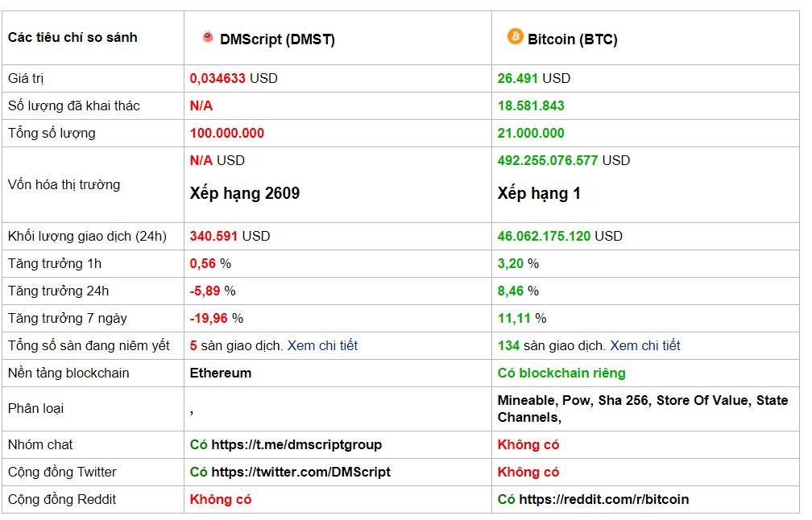Click the Tăng trưởng 7 ngày row label
This screenshot has height=520, width=812.
[68, 319]
